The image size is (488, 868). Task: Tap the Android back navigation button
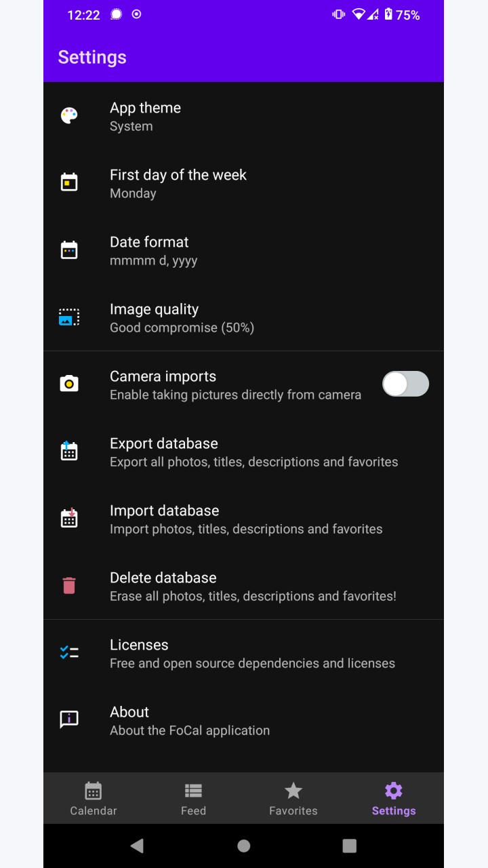click(137, 846)
